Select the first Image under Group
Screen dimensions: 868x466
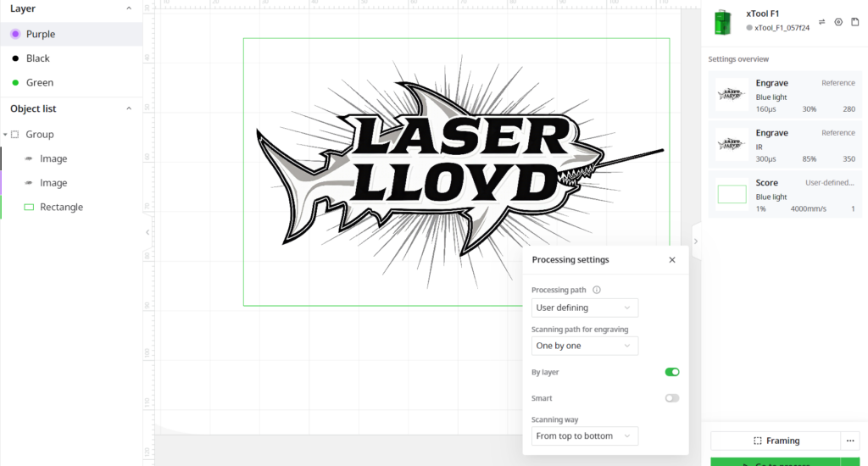click(71, 158)
